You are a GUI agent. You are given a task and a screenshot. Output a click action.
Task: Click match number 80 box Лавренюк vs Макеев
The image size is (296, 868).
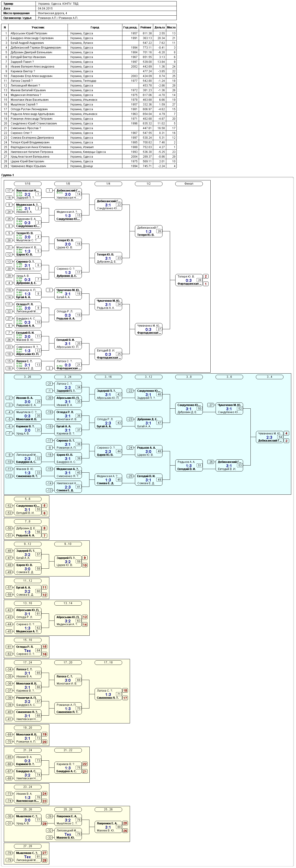pyautogui.click(x=119, y=827)
